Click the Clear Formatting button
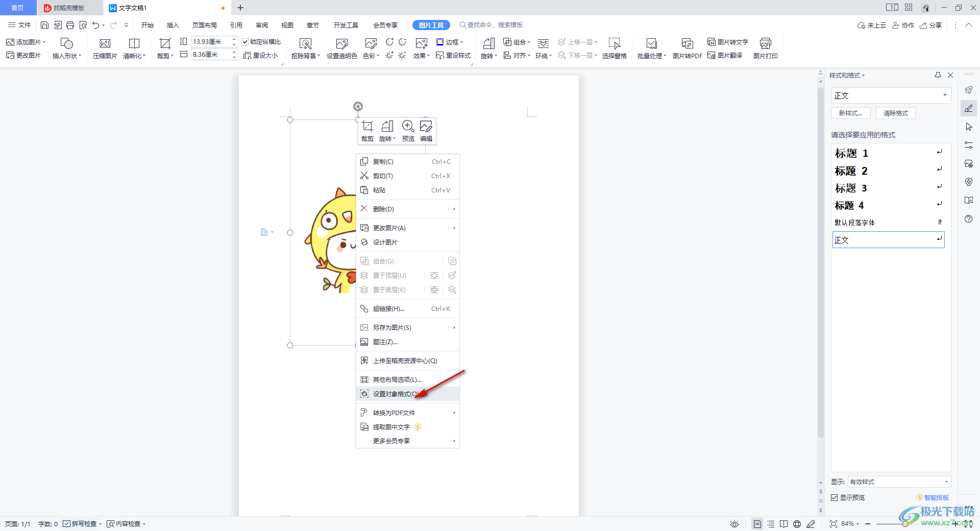The width and height of the screenshot is (980, 531). click(x=896, y=113)
